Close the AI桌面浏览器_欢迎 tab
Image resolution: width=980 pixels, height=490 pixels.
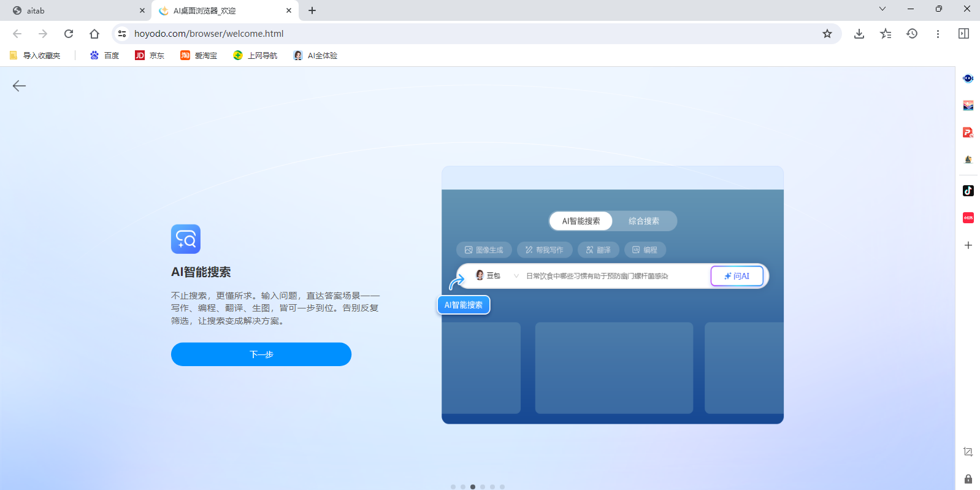point(289,10)
